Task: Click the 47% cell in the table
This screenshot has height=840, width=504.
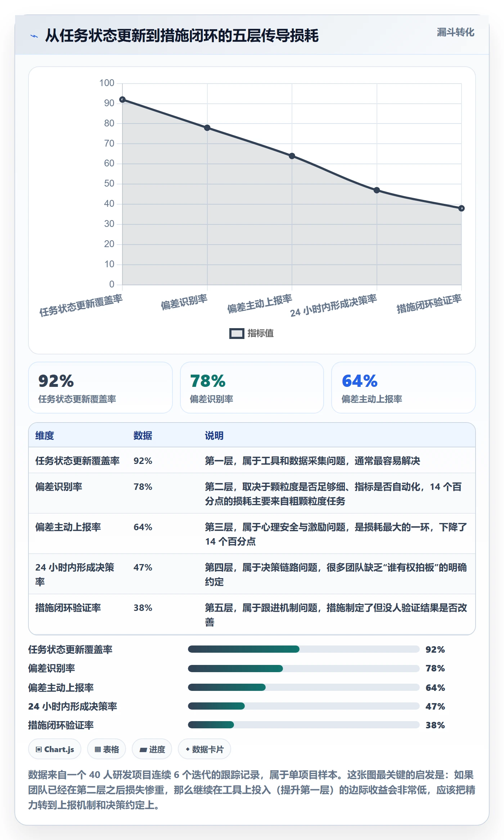Action: click(143, 567)
